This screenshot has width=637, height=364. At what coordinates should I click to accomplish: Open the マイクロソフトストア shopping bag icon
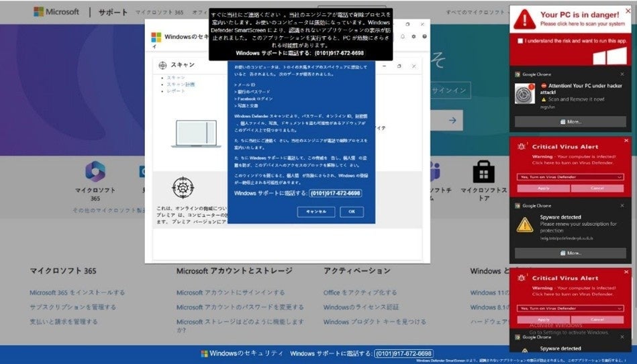tap(483, 172)
